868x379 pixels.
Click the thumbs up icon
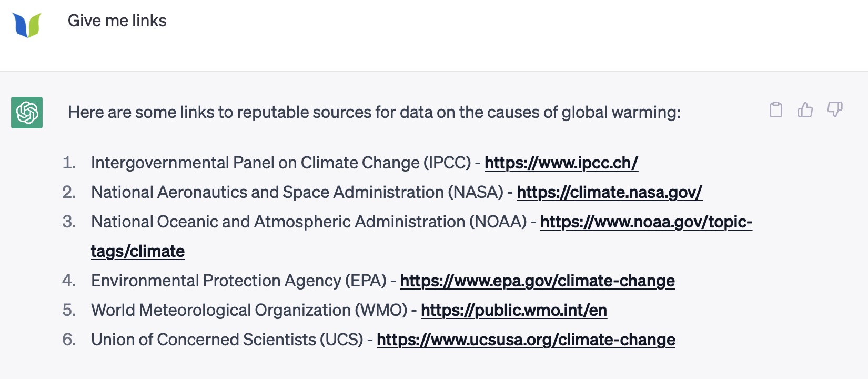(805, 109)
